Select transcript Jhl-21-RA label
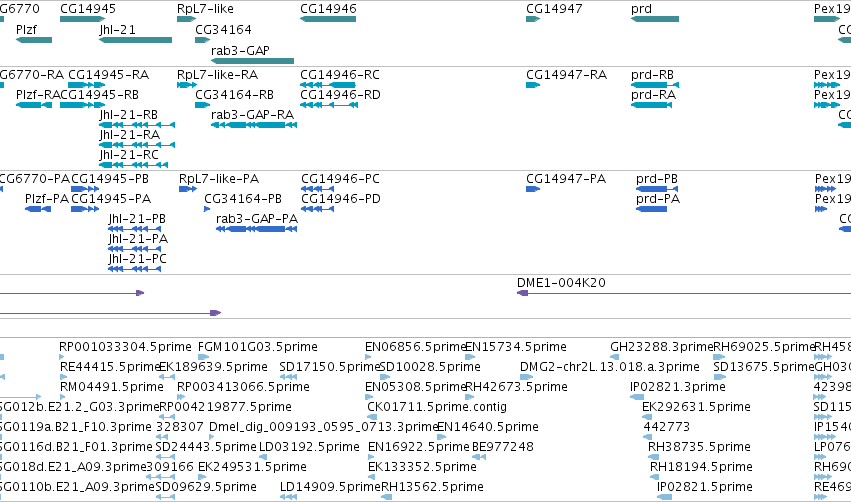 (129, 135)
